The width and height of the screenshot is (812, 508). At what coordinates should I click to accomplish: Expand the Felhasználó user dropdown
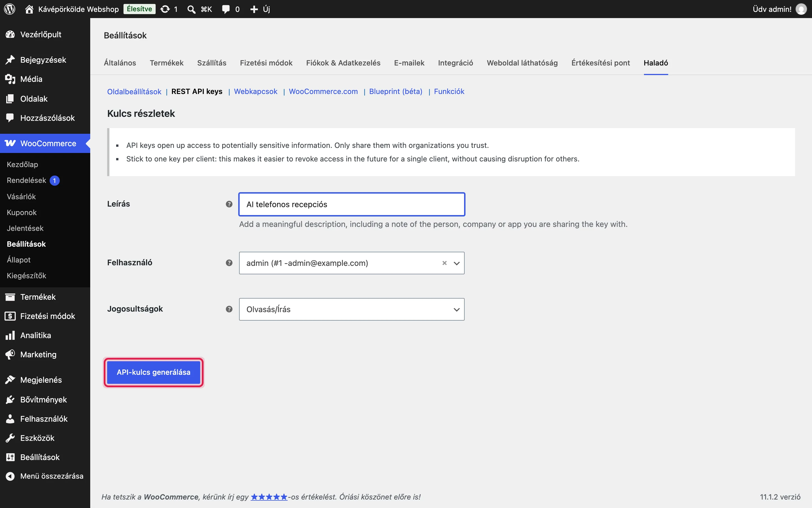tap(457, 263)
